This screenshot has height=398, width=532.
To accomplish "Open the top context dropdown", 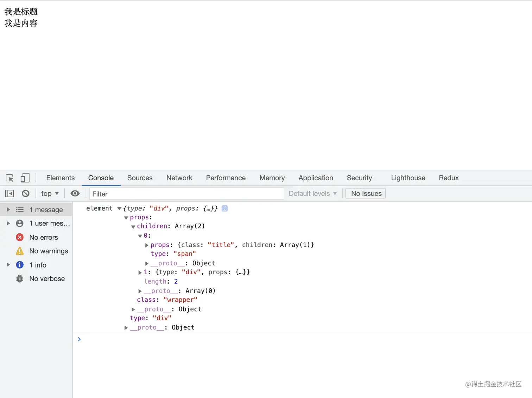I will tap(50, 194).
